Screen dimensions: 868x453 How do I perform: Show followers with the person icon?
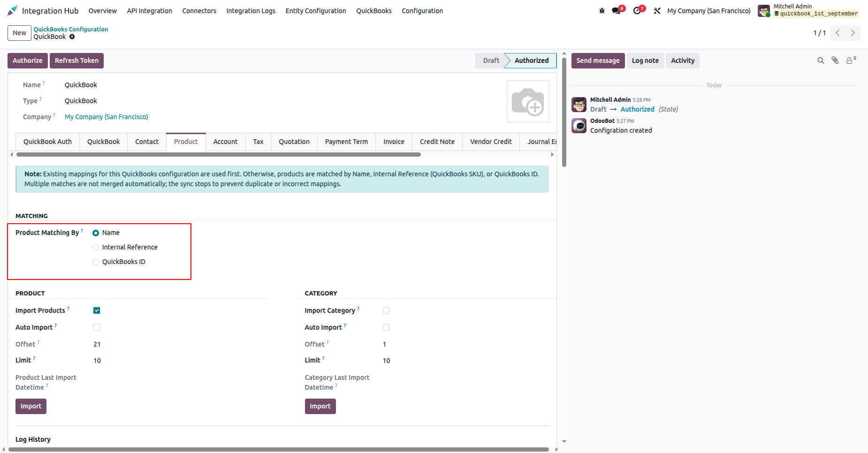pyautogui.click(x=850, y=60)
